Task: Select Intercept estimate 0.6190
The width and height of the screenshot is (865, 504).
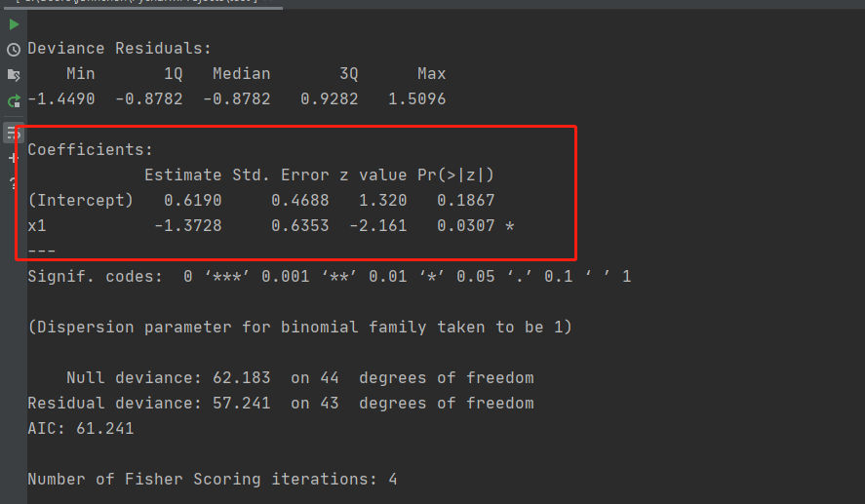Action: [x=192, y=200]
